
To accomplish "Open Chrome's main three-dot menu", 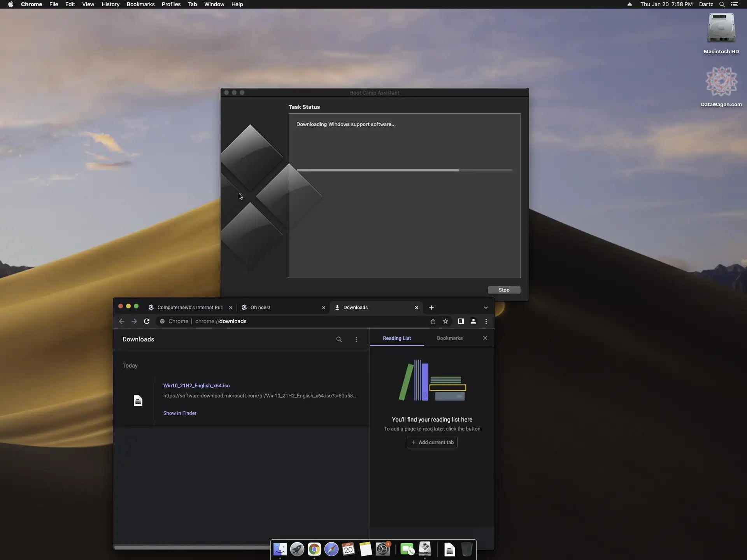I will coord(486,321).
